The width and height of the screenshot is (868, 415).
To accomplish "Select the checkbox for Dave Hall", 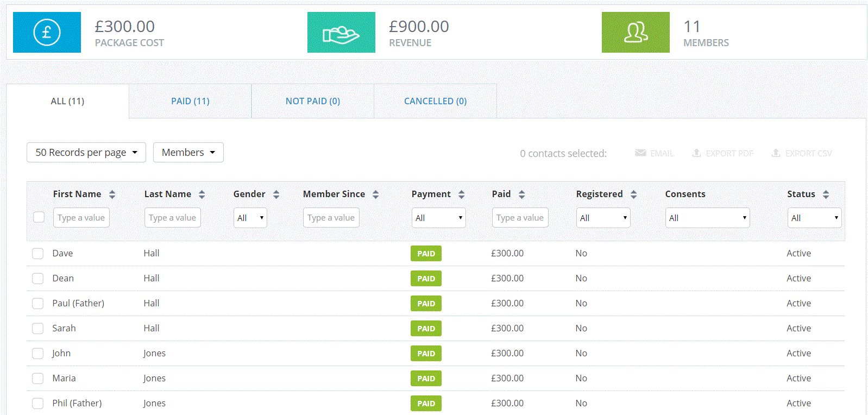I will point(37,254).
